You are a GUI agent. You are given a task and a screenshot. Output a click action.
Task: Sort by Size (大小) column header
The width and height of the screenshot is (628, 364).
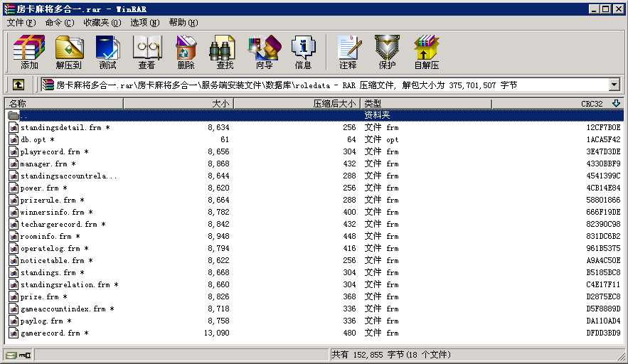(x=179, y=104)
